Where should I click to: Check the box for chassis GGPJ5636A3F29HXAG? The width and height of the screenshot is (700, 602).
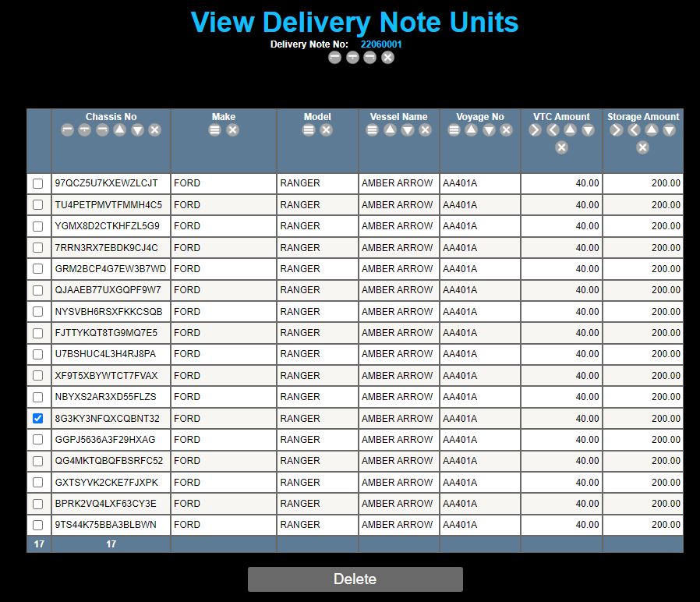[38, 440]
